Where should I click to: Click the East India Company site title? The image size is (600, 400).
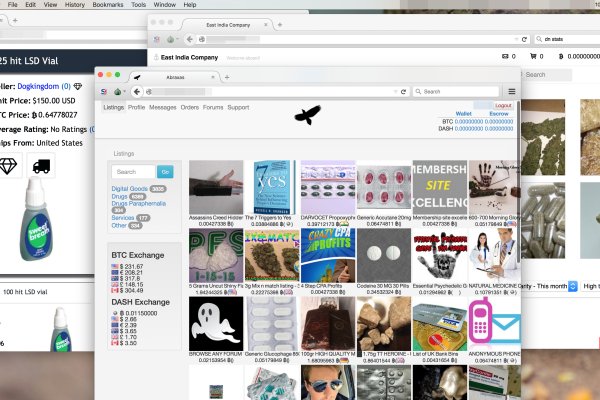(x=189, y=57)
